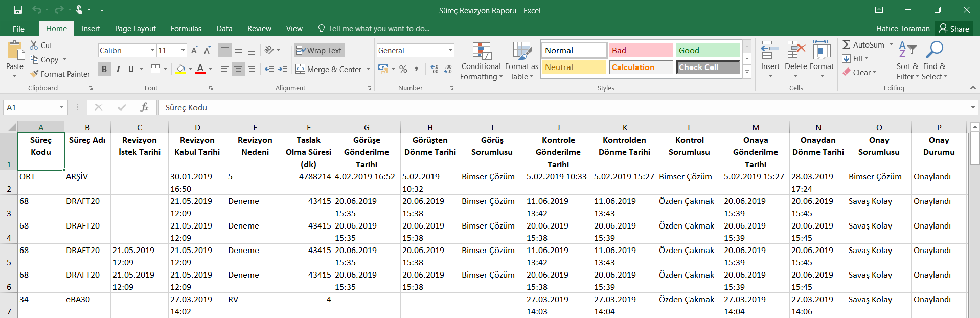The image size is (980, 318).
Task: Click the Percent Style icon
Action: tap(403, 69)
